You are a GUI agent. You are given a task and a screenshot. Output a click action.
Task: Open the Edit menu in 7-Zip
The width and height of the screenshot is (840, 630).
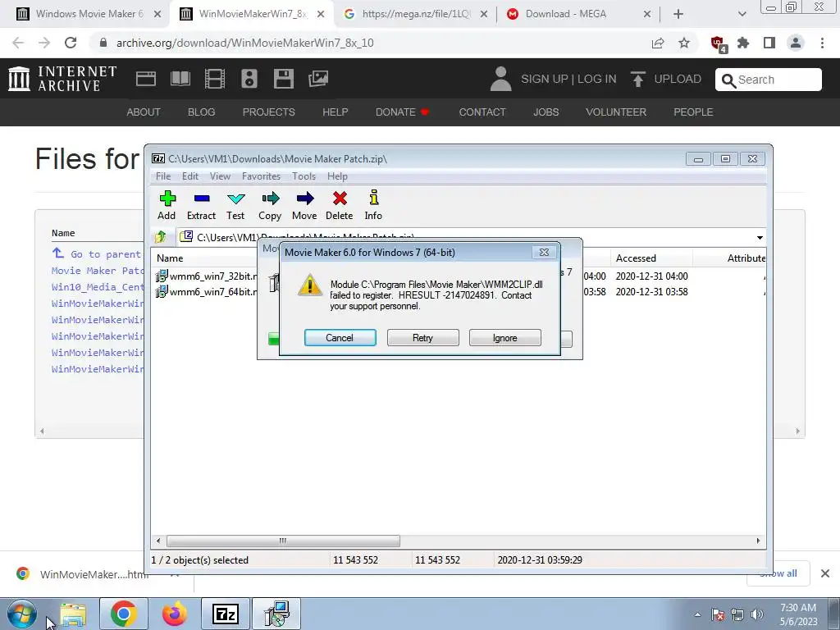[x=190, y=176]
